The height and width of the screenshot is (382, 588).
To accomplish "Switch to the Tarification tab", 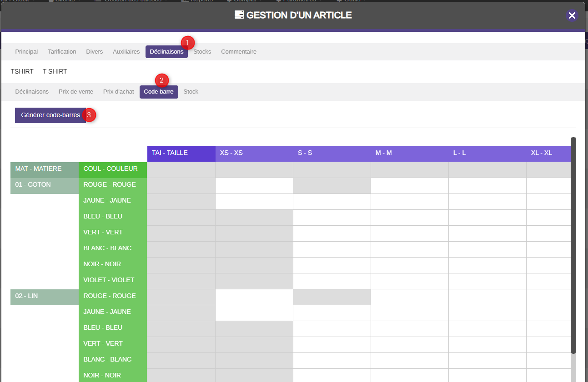I will (x=62, y=52).
